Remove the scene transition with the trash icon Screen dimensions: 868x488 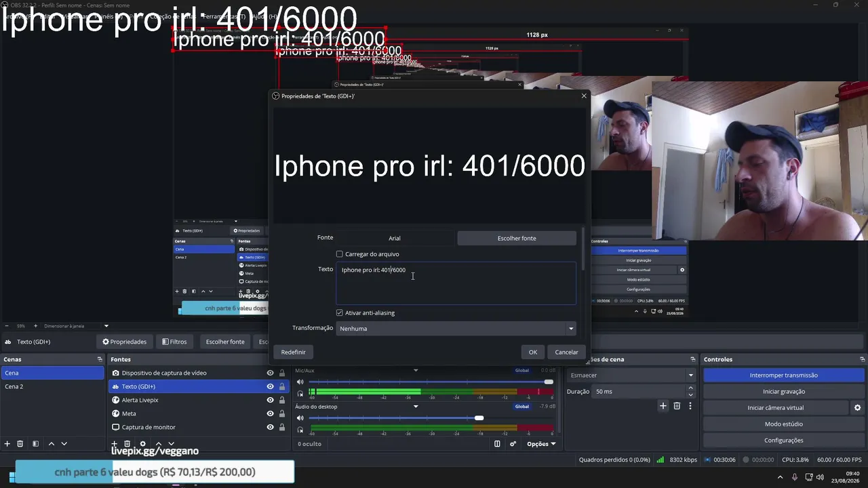click(677, 406)
